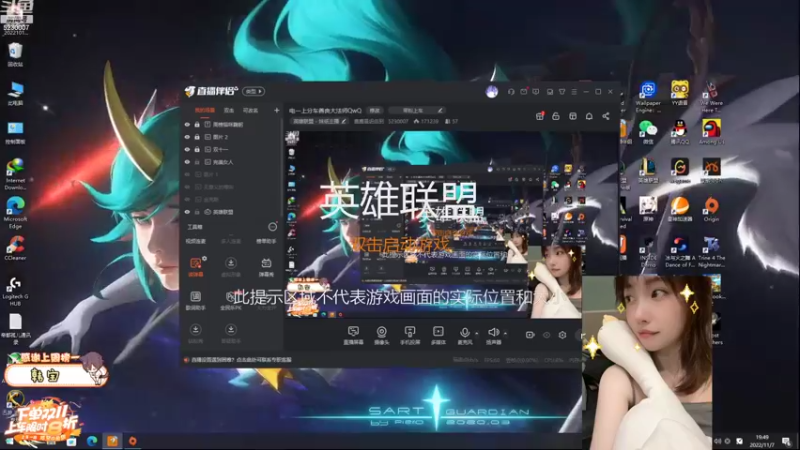Click the pill button beside the app logo
Image resolution: width=800 pixels, height=450 pixels.
point(253,91)
